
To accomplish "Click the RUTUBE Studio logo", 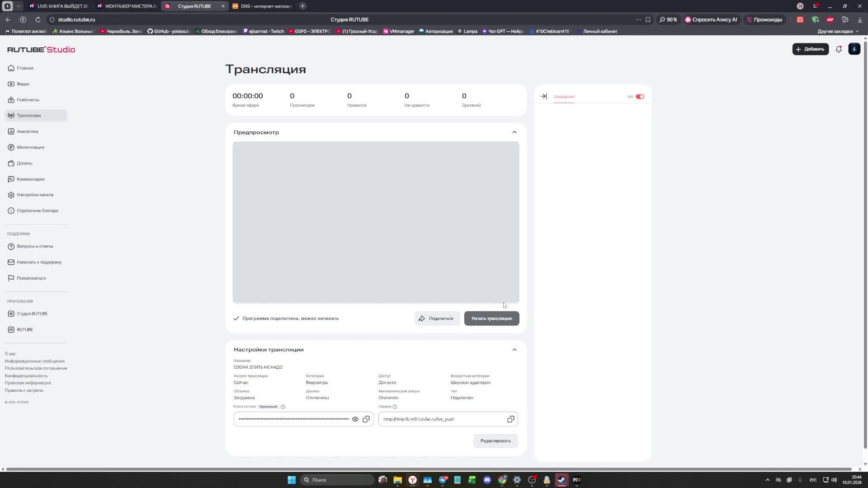I will (41, 50).
